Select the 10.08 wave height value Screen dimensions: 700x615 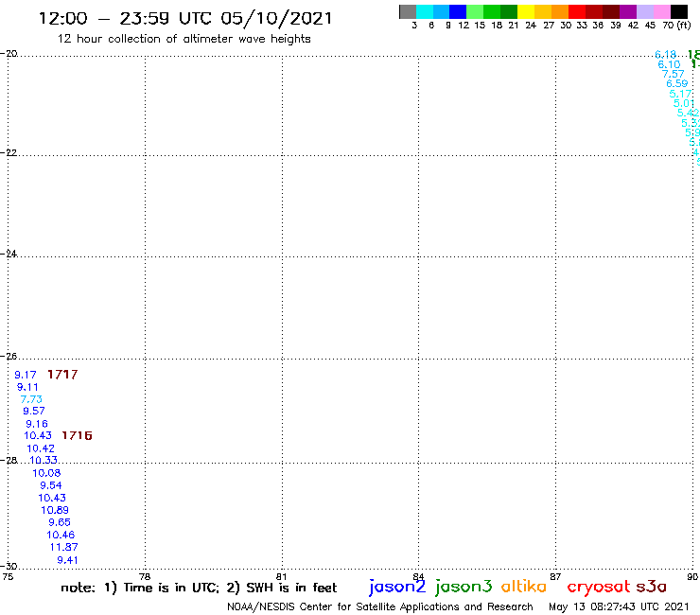(x=46, y=473)
